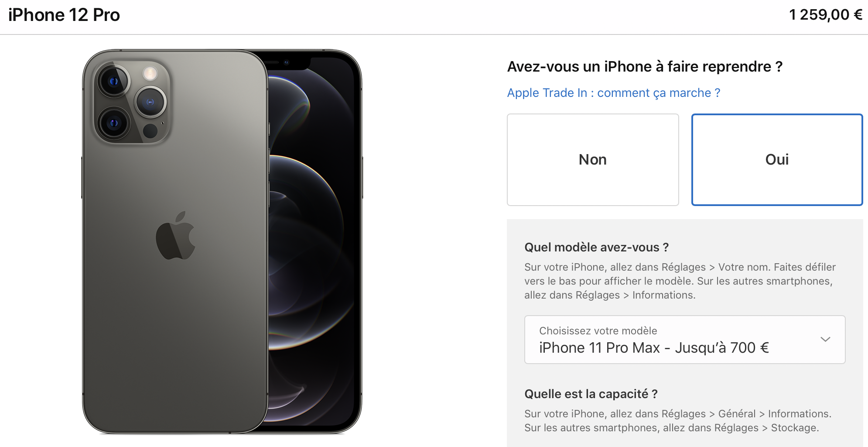Click "iPhone 11 Pro Max - Jusqu'à 700 €" value
The height and width of the screenshot is (447, 868).
point(654,348)
